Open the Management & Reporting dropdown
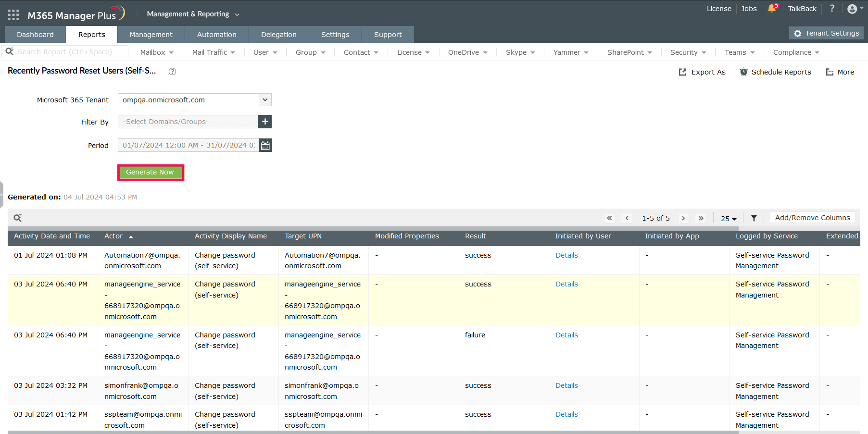 point(193,14)
